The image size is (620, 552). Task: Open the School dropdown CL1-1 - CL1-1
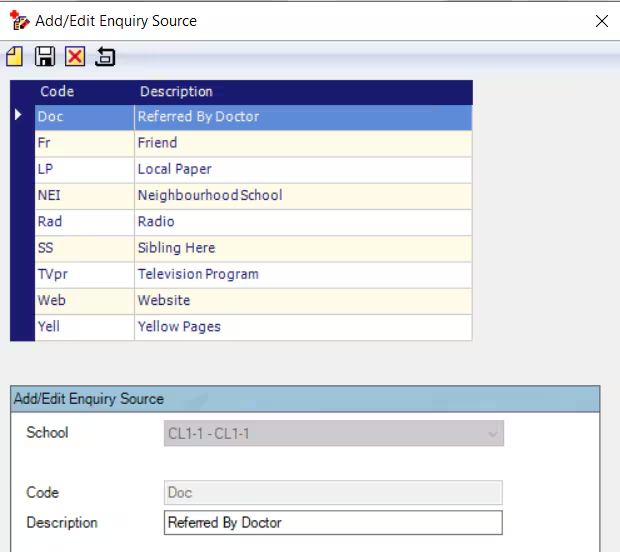[334, 433]
